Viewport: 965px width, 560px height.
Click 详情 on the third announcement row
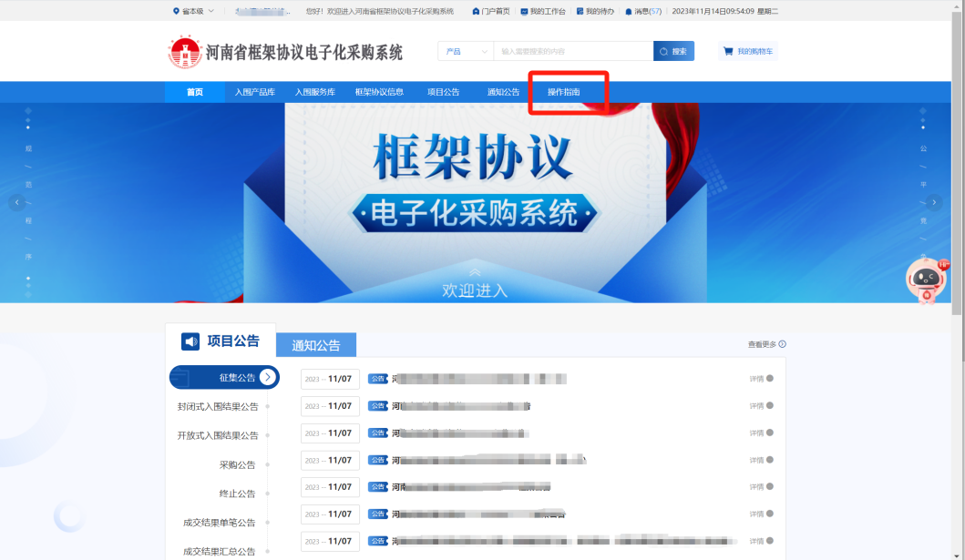point(761,433)
